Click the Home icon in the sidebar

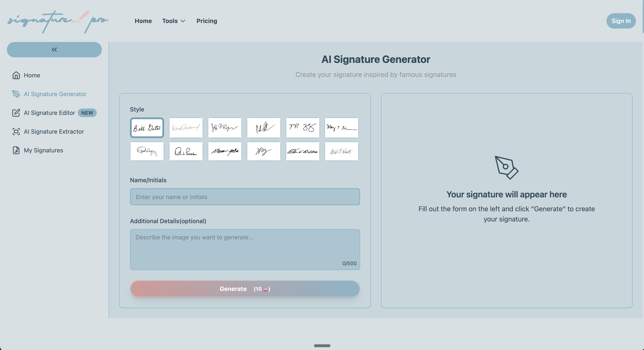point(16,75)
